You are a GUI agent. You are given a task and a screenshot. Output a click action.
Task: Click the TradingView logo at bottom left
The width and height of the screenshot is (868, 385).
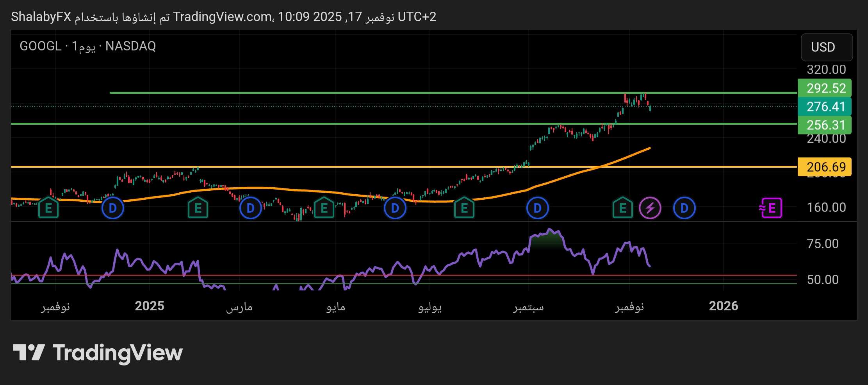point(98,353)
